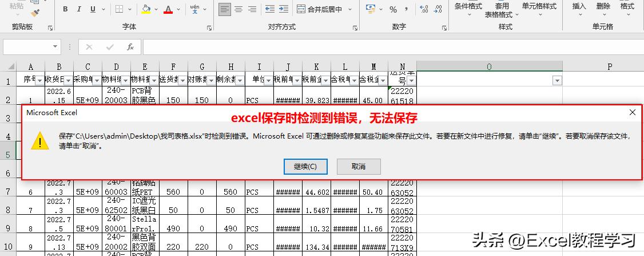This screenshot has height=256, width=644.
Task: Click the warning icon in the dialog
Action: coord(40,141)
